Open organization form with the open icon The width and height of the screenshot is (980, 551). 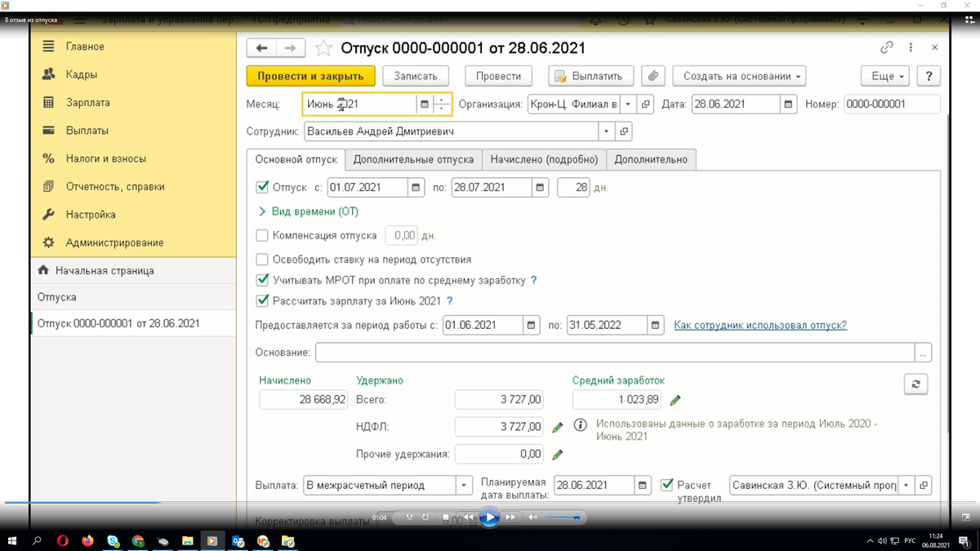[x=645, y=104]
